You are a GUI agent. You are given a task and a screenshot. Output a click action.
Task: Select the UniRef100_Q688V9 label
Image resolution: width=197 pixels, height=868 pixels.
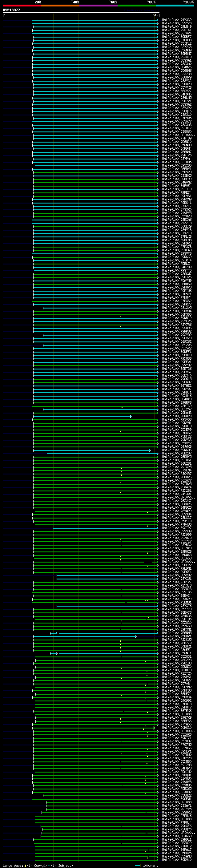click(177, 78)
